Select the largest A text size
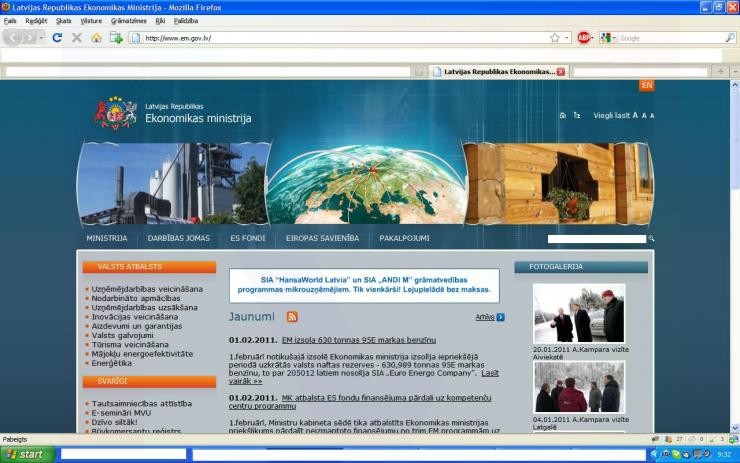The image size is (740, 463). tap(635, 116)
